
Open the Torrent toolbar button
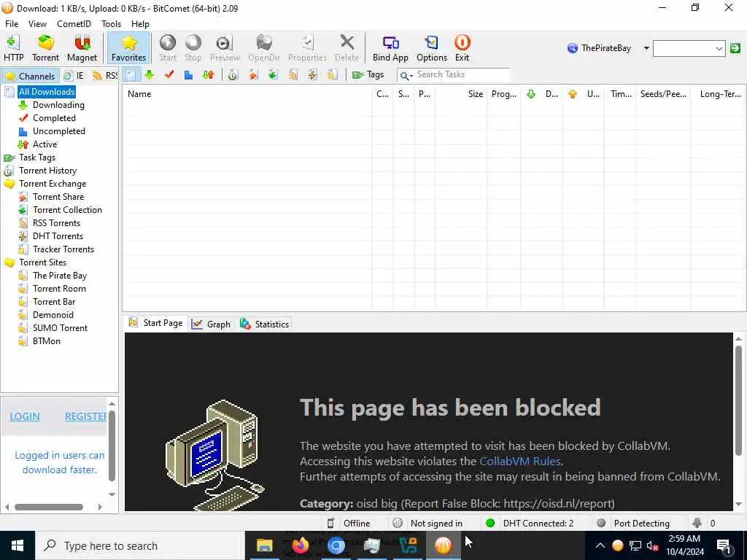click(x=45, y=47)
